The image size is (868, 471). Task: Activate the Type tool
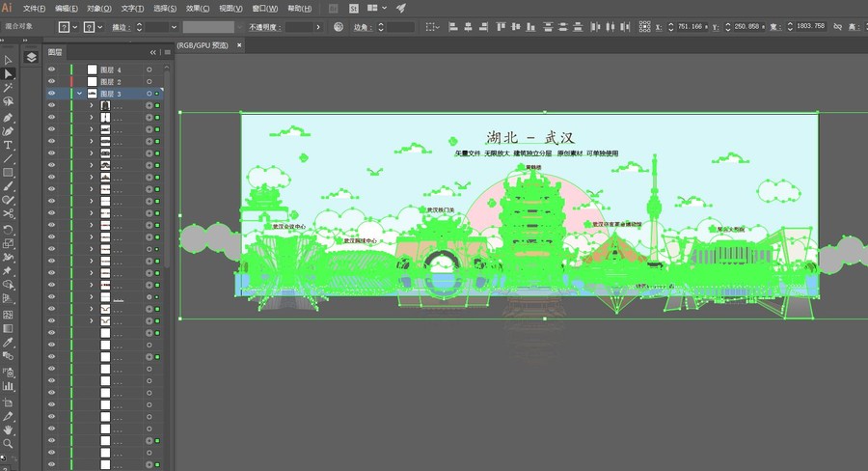coord(8,145)
